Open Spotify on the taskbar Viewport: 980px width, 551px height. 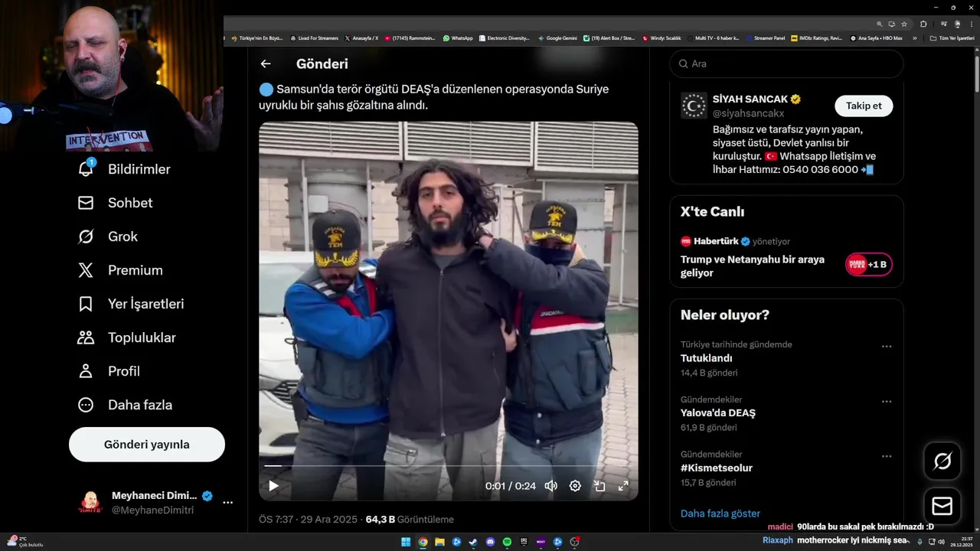coord(507,542)
